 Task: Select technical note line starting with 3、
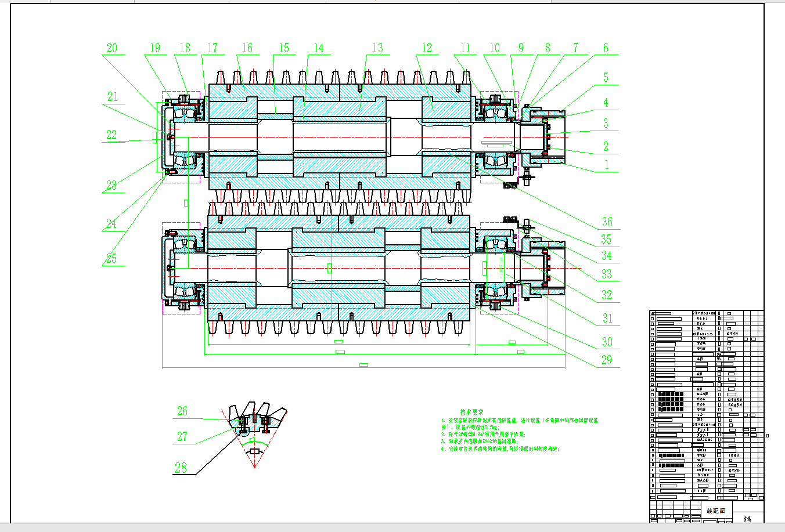tap(480, 441)
